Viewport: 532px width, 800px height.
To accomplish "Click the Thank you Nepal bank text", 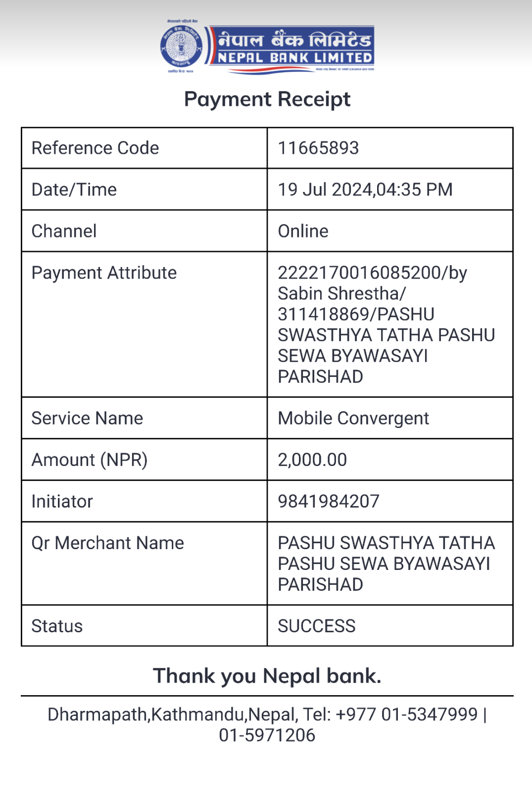I will point(267,676).
